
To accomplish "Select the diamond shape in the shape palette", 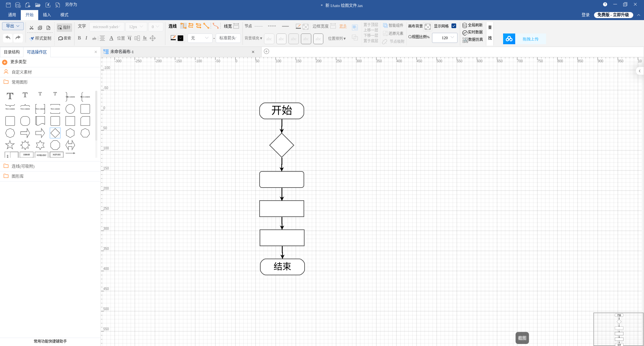I will 55,133.
